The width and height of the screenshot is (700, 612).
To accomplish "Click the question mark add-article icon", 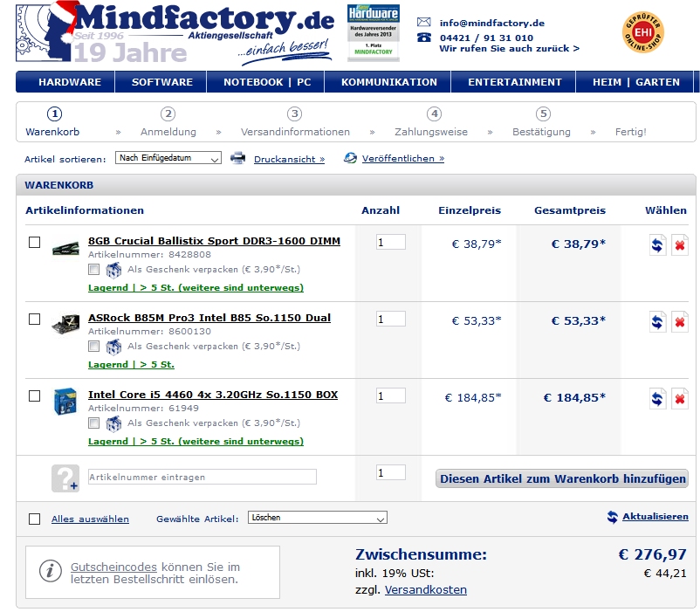I will (65, 478).
